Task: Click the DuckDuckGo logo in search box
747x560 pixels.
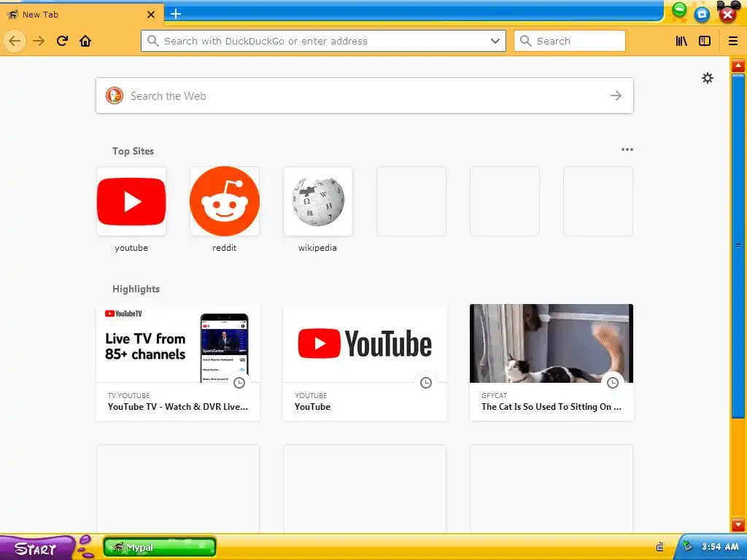Action: pos(115,96)
